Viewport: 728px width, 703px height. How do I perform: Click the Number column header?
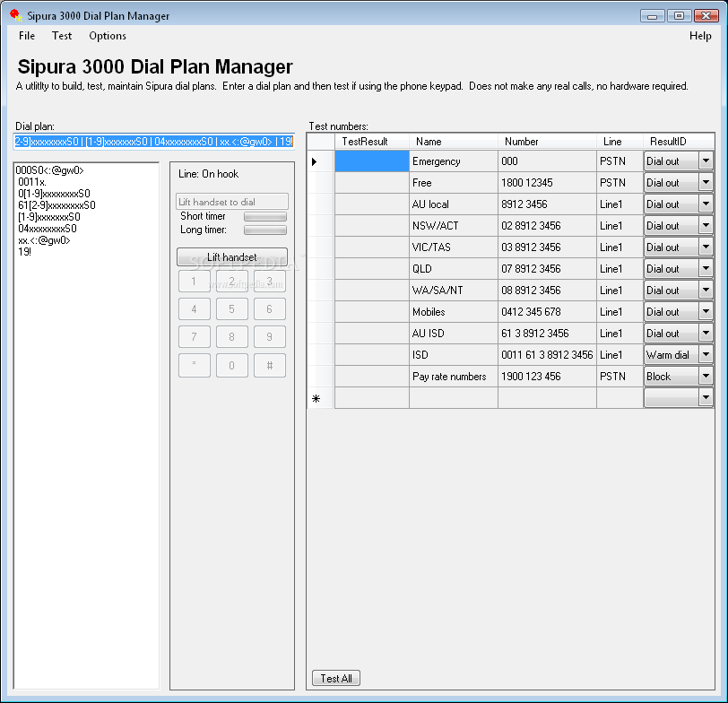[x=548, y=142]
